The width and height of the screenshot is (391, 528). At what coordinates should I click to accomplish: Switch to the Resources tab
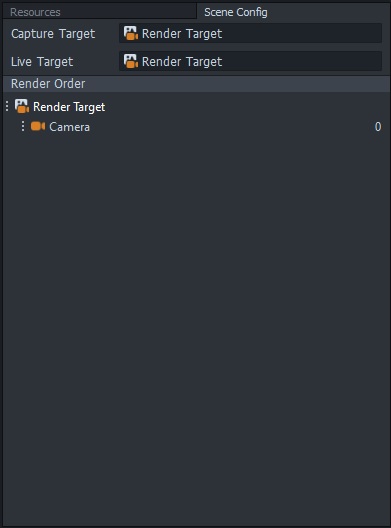pos(35,12)
